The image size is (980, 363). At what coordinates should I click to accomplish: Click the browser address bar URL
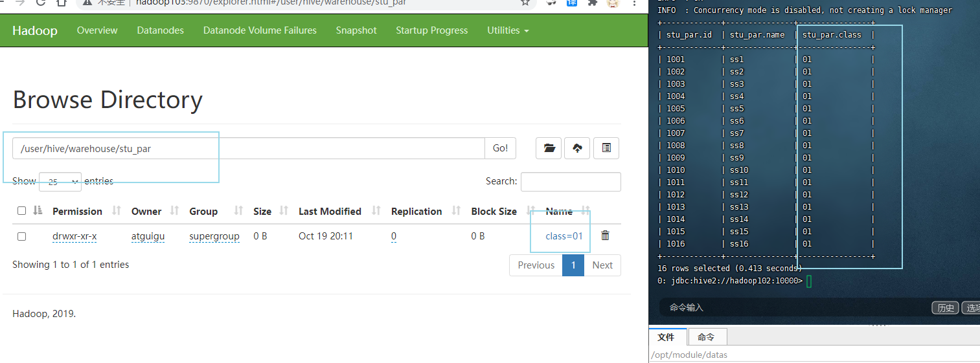point(271,2)
